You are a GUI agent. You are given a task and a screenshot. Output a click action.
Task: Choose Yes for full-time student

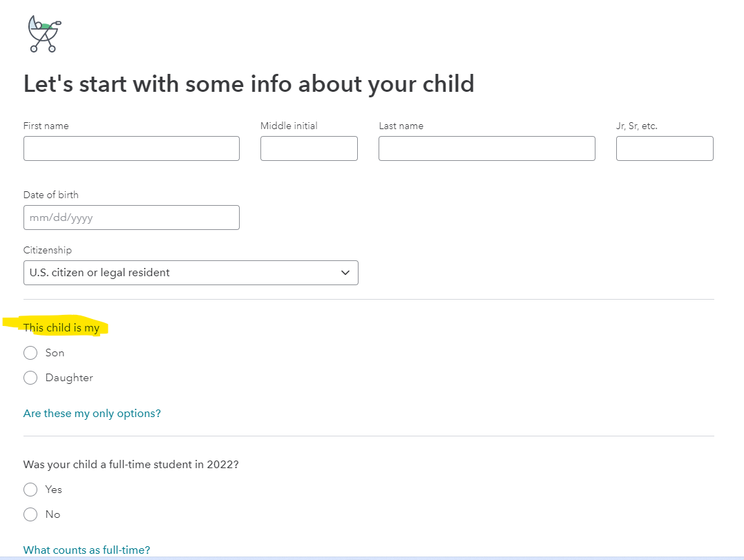coord(30,490)
